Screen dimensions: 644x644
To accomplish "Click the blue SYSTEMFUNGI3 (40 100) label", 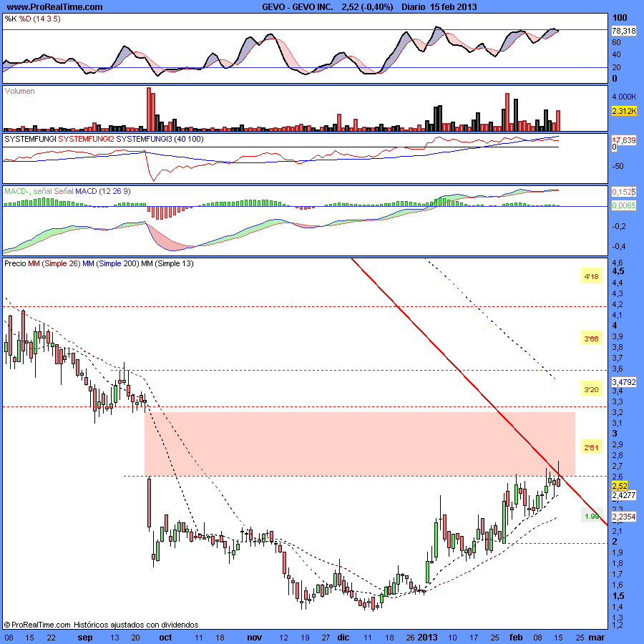I will pos(160,140).
